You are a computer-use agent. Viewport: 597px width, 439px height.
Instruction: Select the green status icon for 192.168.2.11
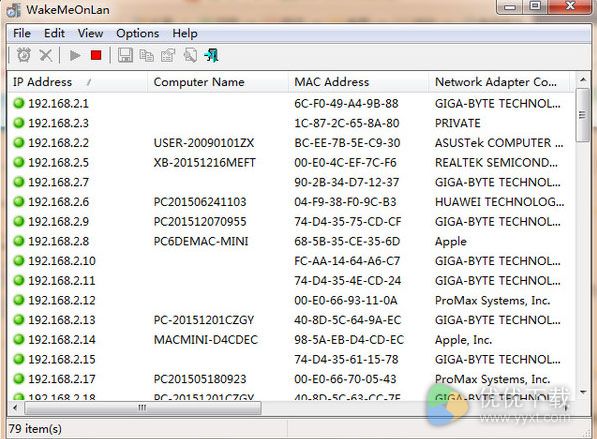click(19, 281)
